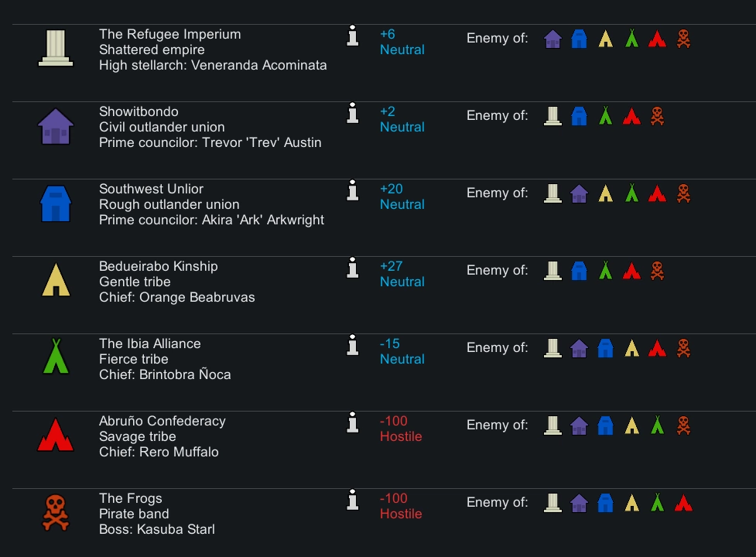Click Bedueirabo Kinship's large yellow tent icon
This screenshot has width=756, height=557.
point(56,281)
